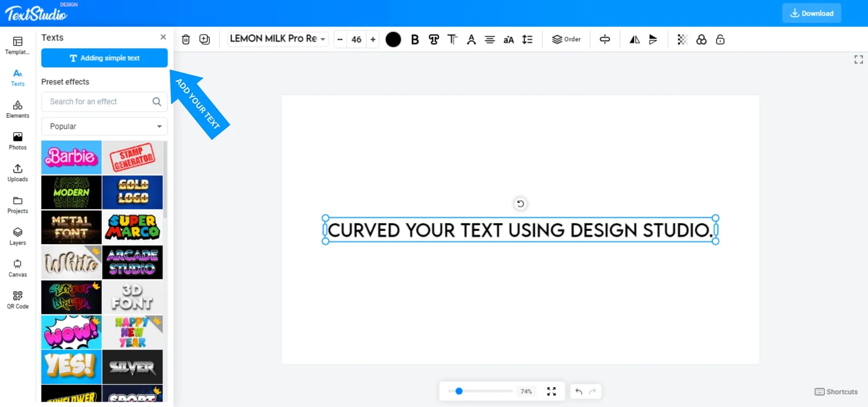Image resolution: width=868 pixels, height=407 pixels.
Task: Select the graffiti street brush effect
Action: 71,297
